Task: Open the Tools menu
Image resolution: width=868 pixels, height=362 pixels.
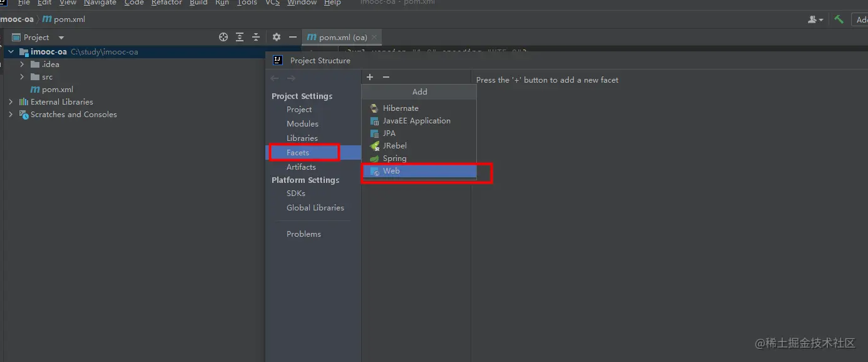Action: [247, 3]
